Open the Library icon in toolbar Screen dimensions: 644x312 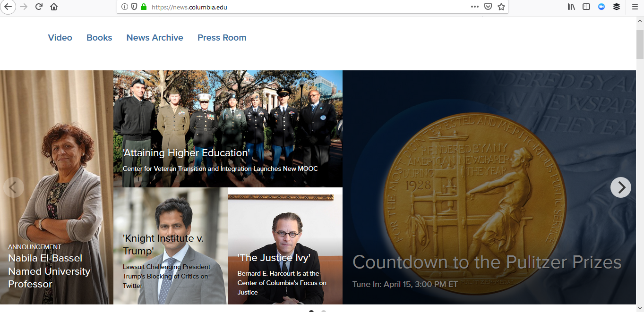[x=571, y=7]
